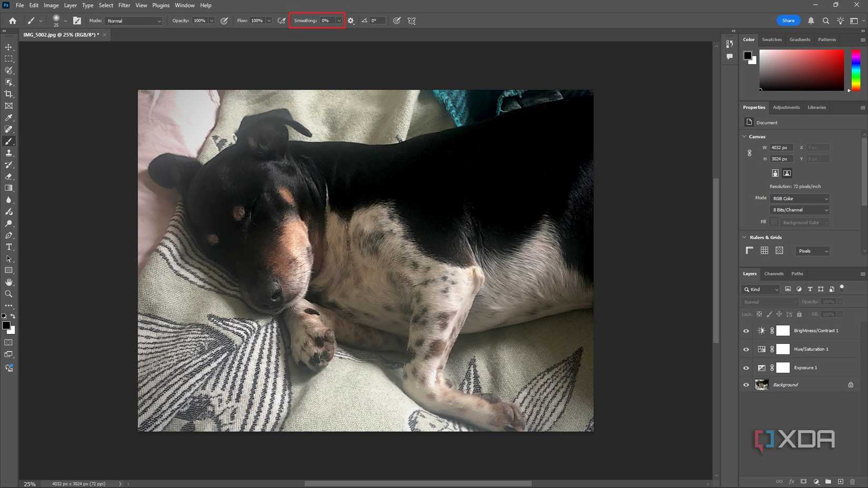The image size is (868, 488).
Task: Select the Crop tool
Action: 8,94
